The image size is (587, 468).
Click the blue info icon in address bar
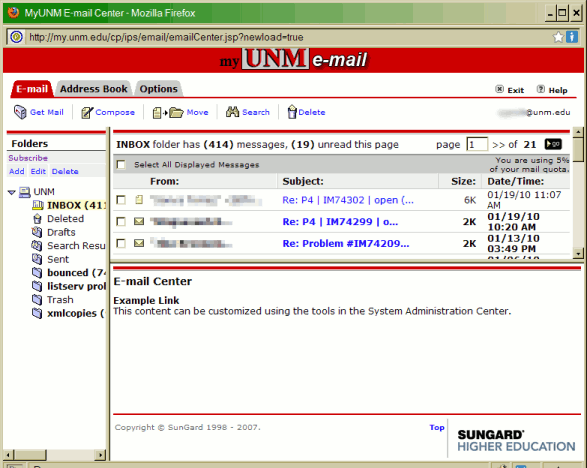tap(572, 37)
